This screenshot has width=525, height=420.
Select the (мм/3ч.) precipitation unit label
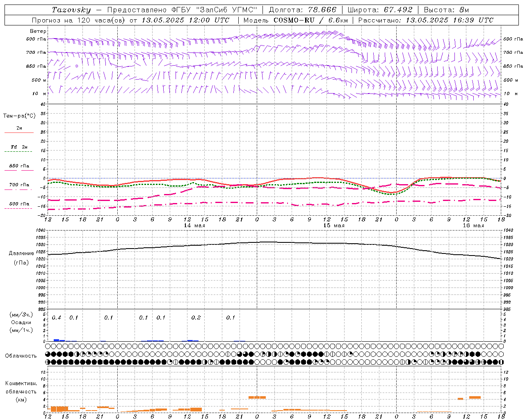pos(21,315)
